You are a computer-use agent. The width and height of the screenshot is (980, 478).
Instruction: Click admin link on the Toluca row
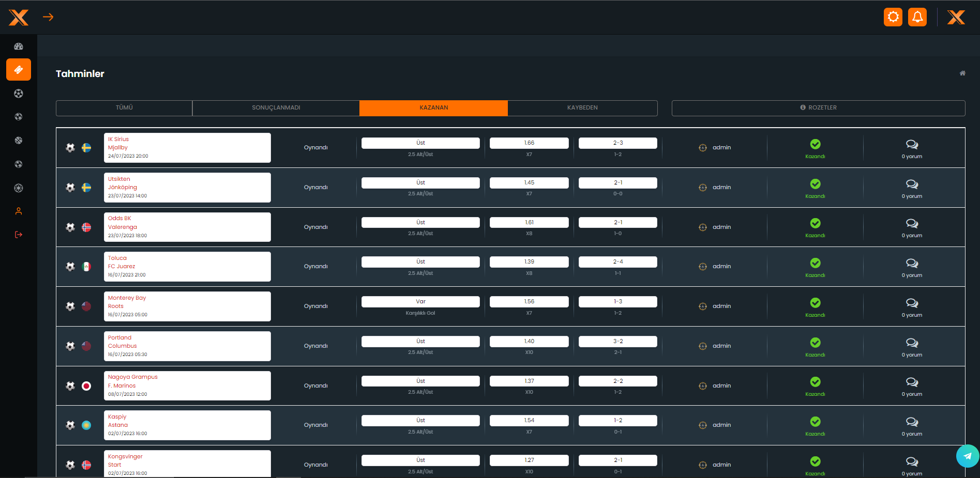[721, 267]
